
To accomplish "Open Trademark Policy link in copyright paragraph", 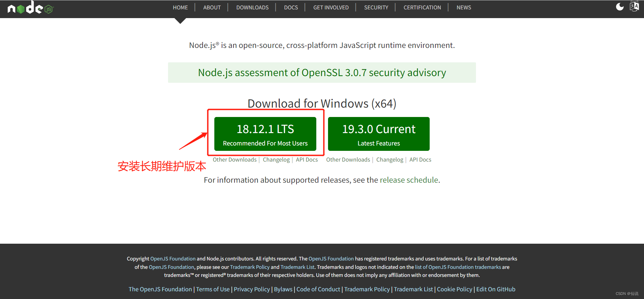I will [x=250, y=267].
